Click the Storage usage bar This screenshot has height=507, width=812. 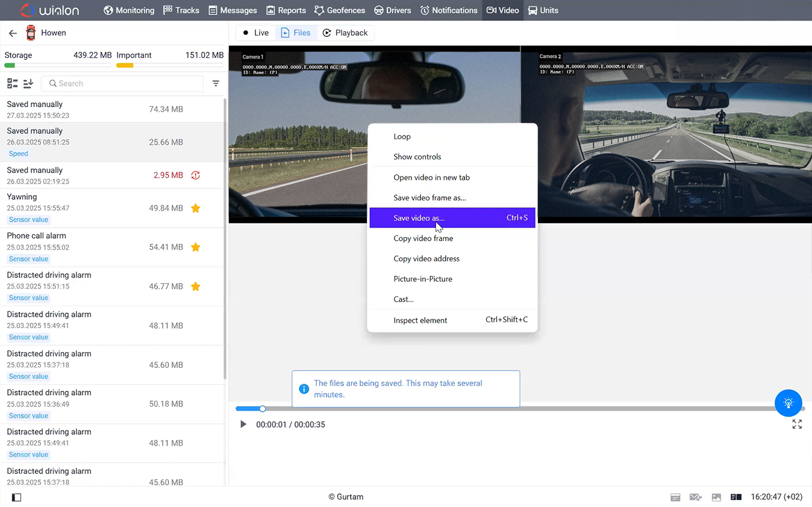coord(58,65)
